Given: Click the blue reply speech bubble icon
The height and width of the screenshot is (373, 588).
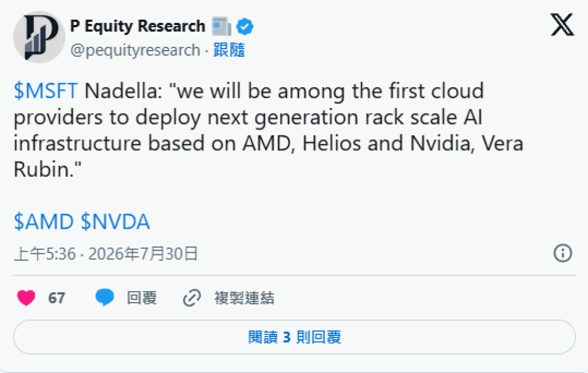Looking at the screenshot, I should click(105, 297).
